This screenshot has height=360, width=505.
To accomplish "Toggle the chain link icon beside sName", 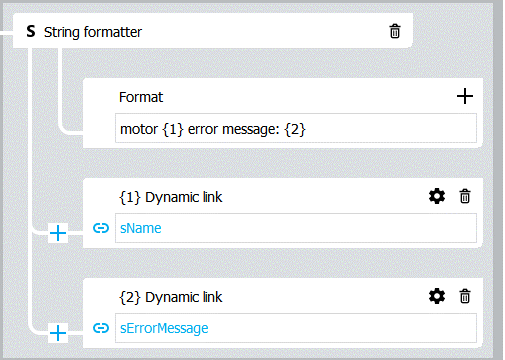I will click(x=101, y=228).
